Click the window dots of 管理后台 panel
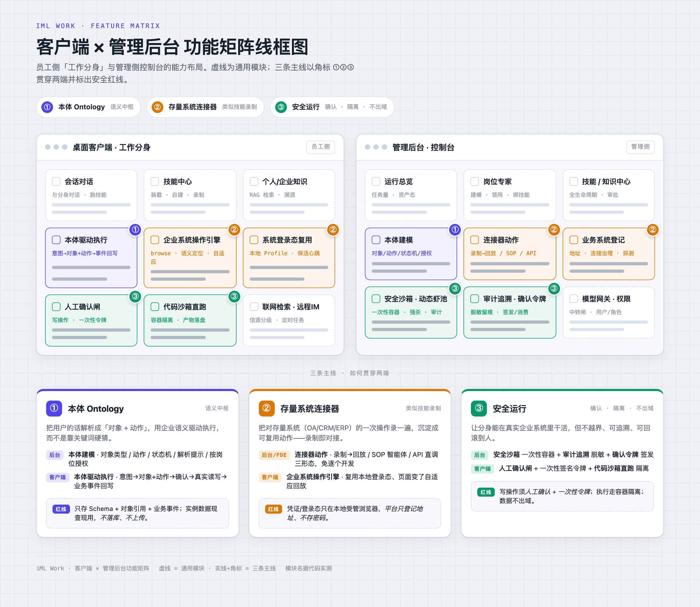This screenshot has height=607, width=700. pos(376,147)
